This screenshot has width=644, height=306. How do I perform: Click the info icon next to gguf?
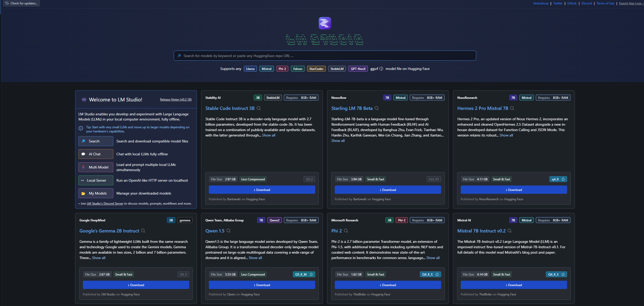(381, 69)
